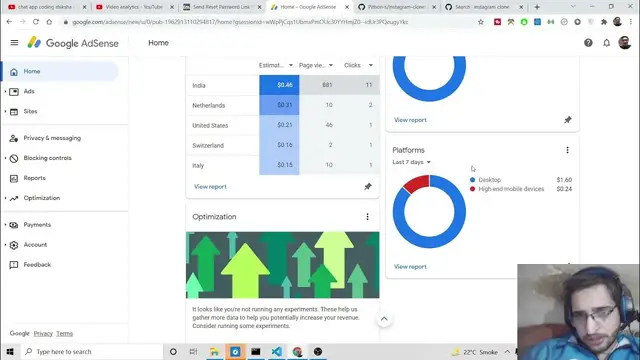Image resolution: width=640 pixels, height=360 pixels.
Task: Open a new browser tab with plus
Action: (537, 7)
